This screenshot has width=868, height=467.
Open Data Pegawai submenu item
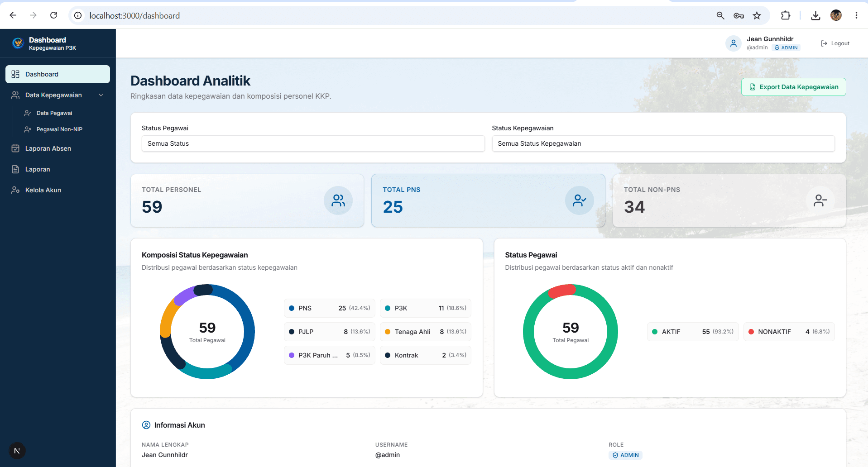point(54,113)
